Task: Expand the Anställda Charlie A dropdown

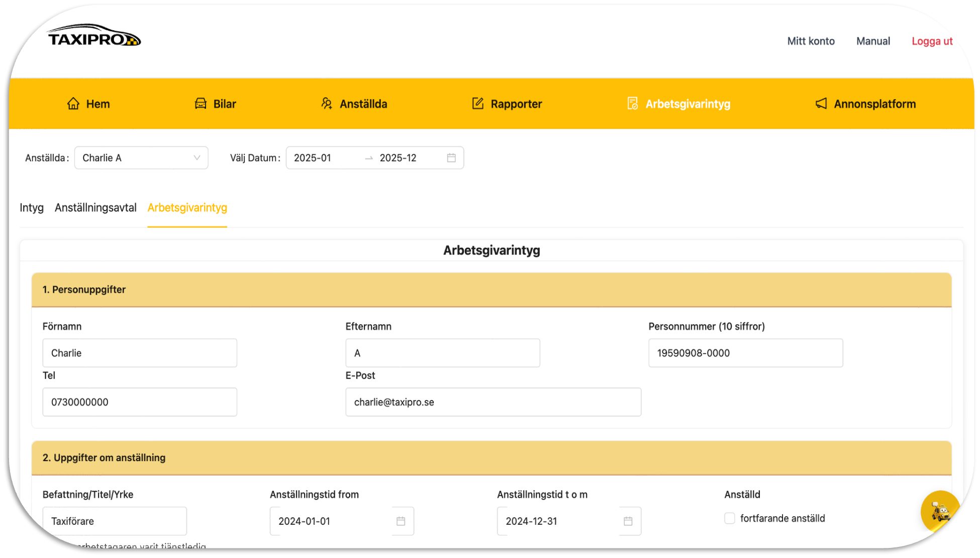Action: point(141,158)
